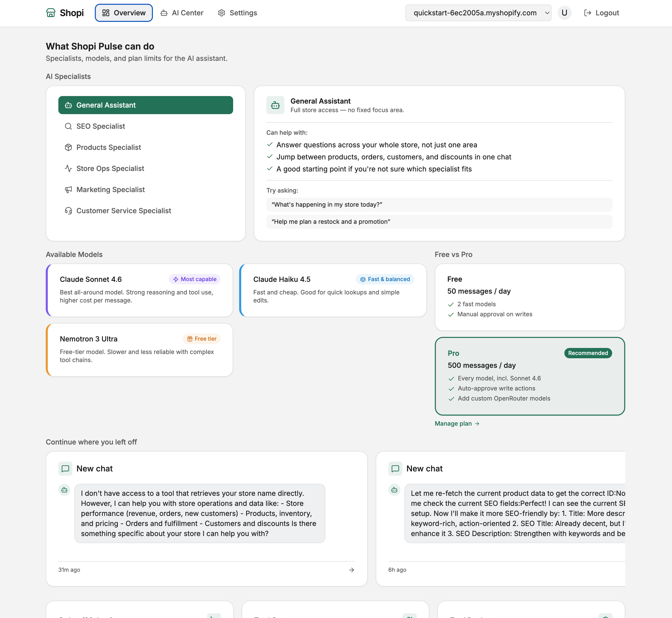Select SEO Specialist
This screenshot has width=672, height=618.
[146, 126]
